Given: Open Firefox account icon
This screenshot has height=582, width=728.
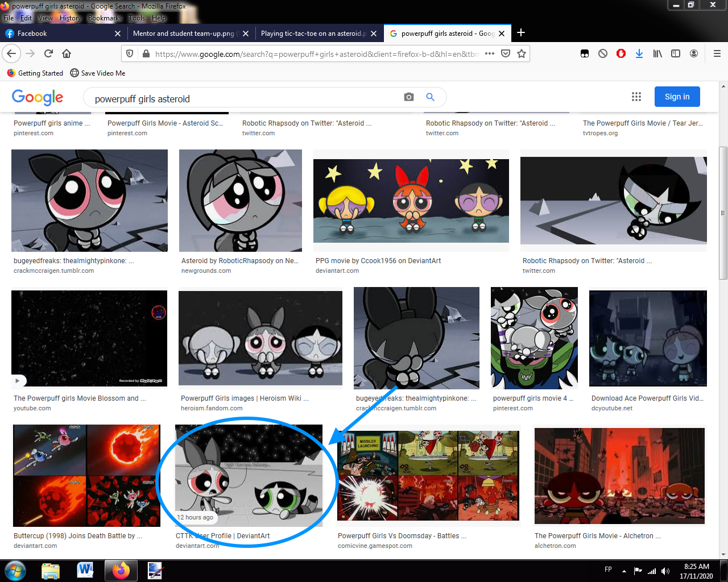Looking at the screenshot, I should click(x=694, y=53).
